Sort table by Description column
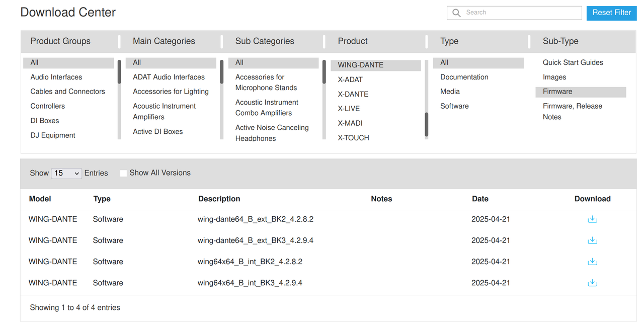The image size is (644, 333). (x=219, y=199)
